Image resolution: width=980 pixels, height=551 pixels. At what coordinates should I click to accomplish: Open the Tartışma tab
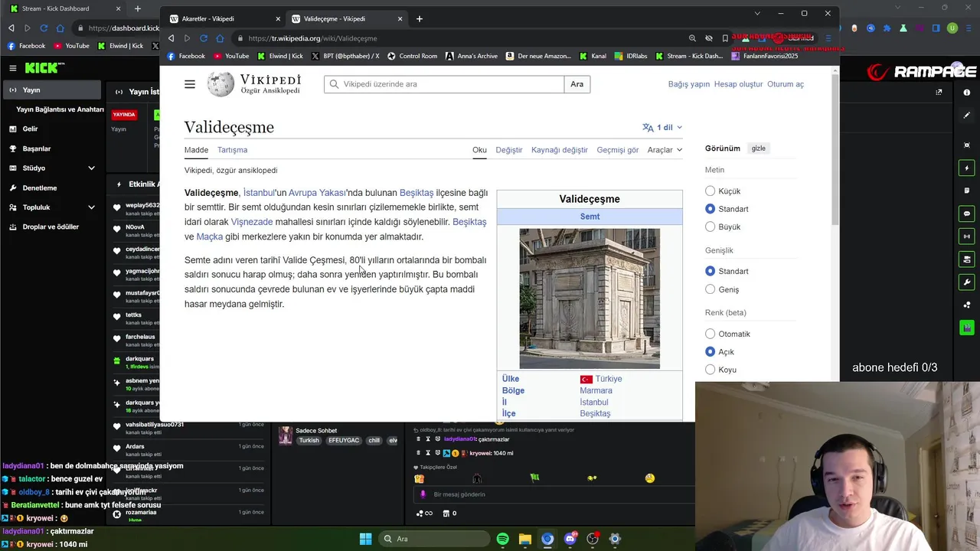click(232, 150)
